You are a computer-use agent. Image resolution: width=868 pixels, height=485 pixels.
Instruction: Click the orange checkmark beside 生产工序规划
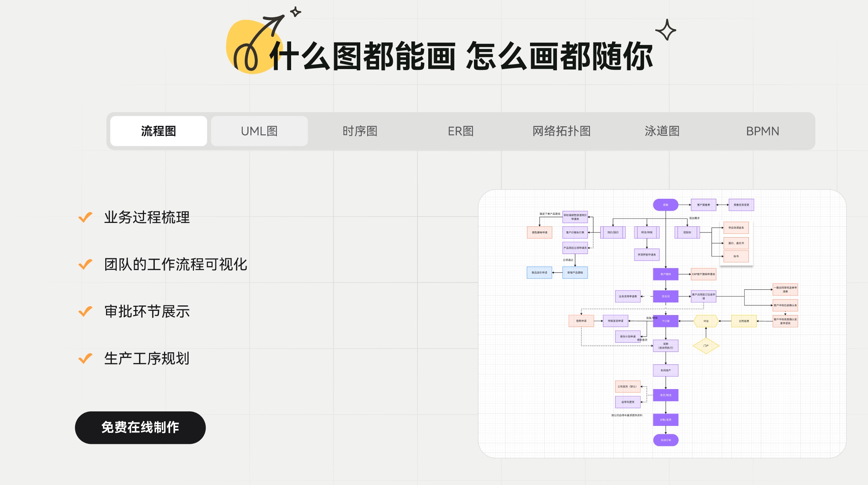[85, 358]
